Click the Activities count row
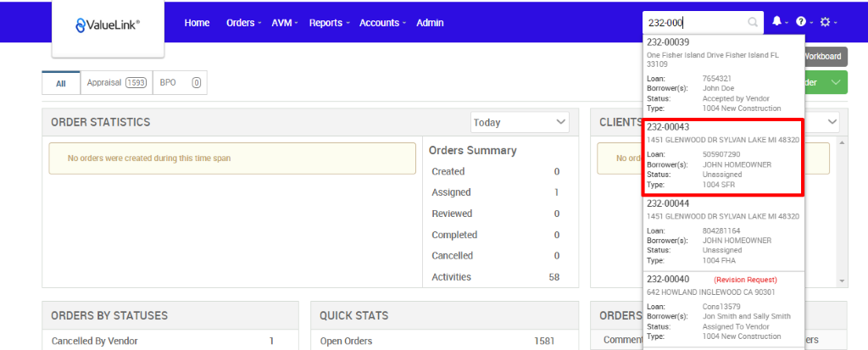 tap(495, 277)
